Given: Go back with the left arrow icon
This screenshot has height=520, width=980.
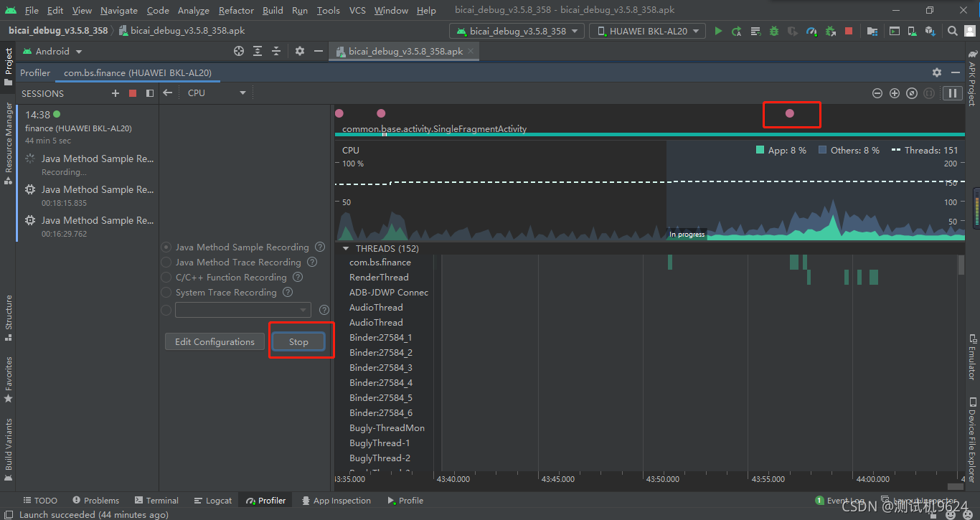Looking at the screenshot, I should [167, 93].
